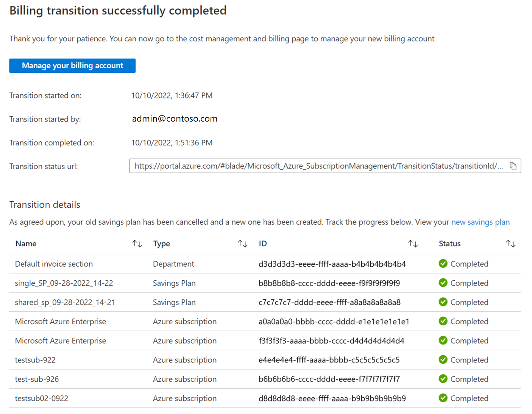The height and width of the screenshot is (414, 532).
Task: Click green check for testsub-922 row
Action: tap(443, 359)
